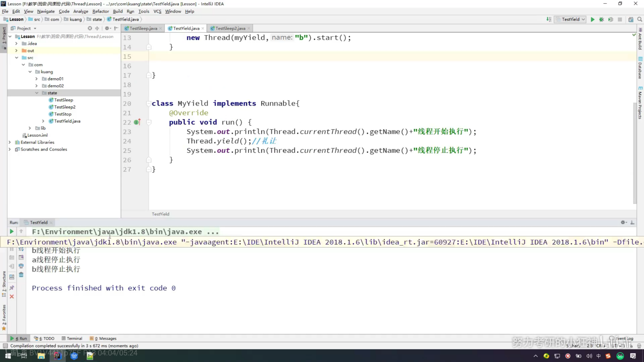This screenshot has width=644, height=362.
Task: Click the Build Project icon
Action: (549, 19)
